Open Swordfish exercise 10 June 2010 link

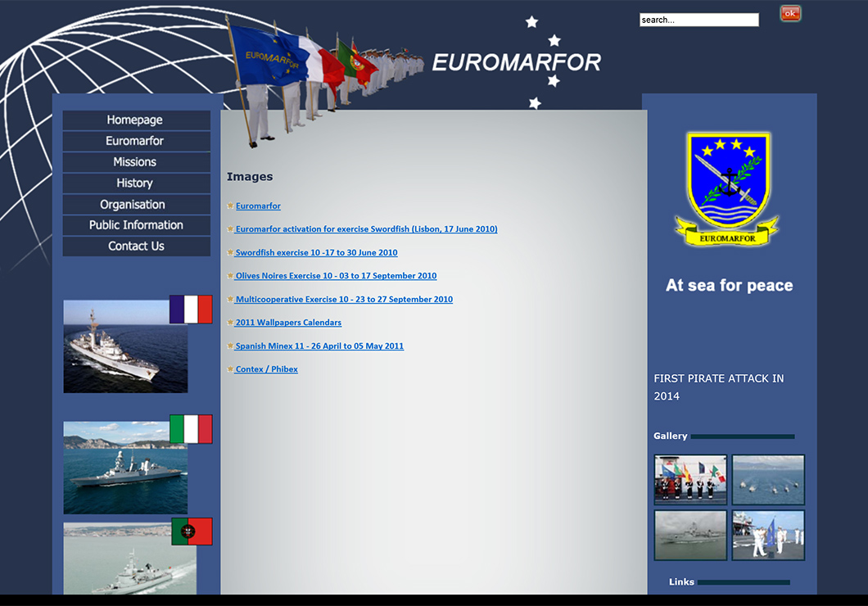point(316,252)
